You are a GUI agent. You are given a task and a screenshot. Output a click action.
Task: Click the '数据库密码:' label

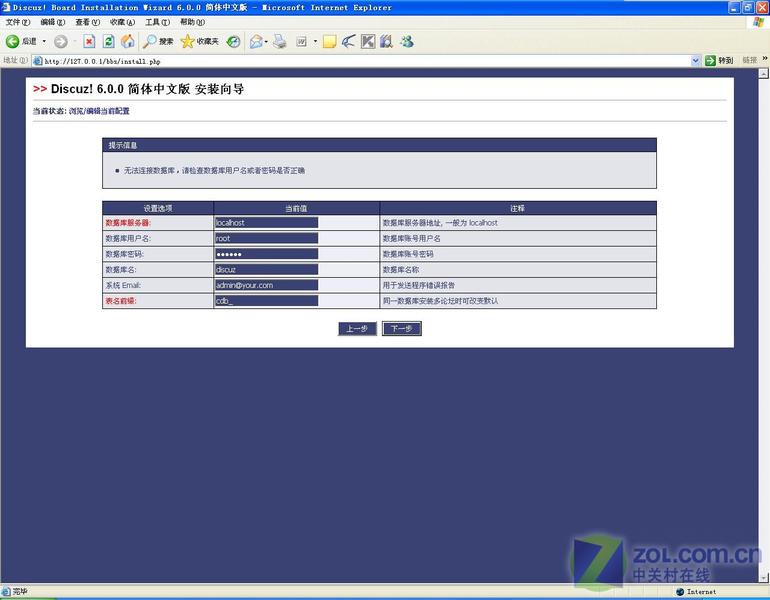click(124, 254)
